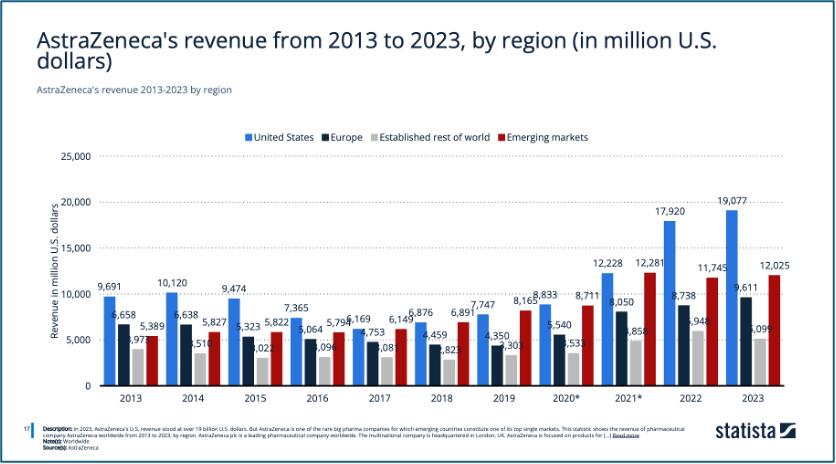Click the data label '8,833'
Screen dimensions: 836x464
pyautogui.click(x=545, y=294)
